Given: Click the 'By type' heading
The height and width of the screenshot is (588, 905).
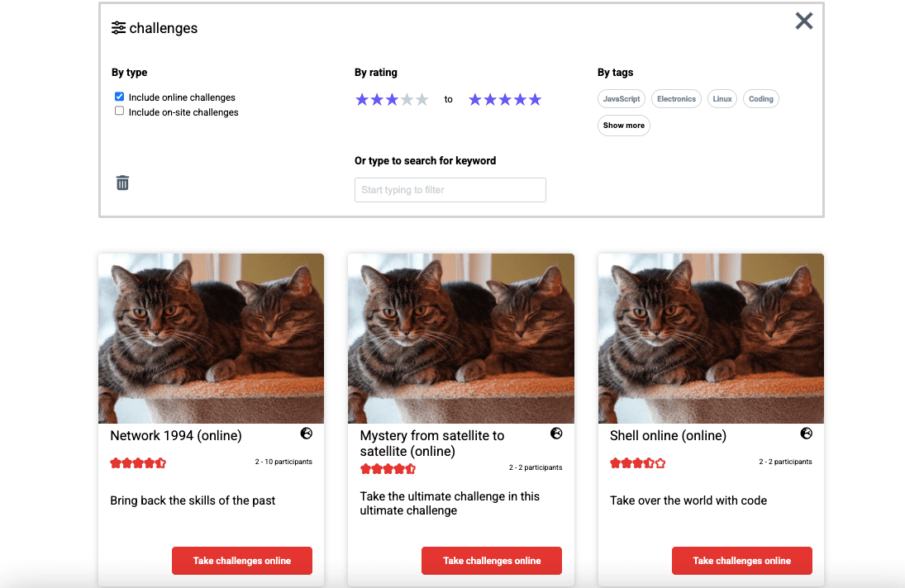Looking at the screenshot, I should (x=129, y=73).
